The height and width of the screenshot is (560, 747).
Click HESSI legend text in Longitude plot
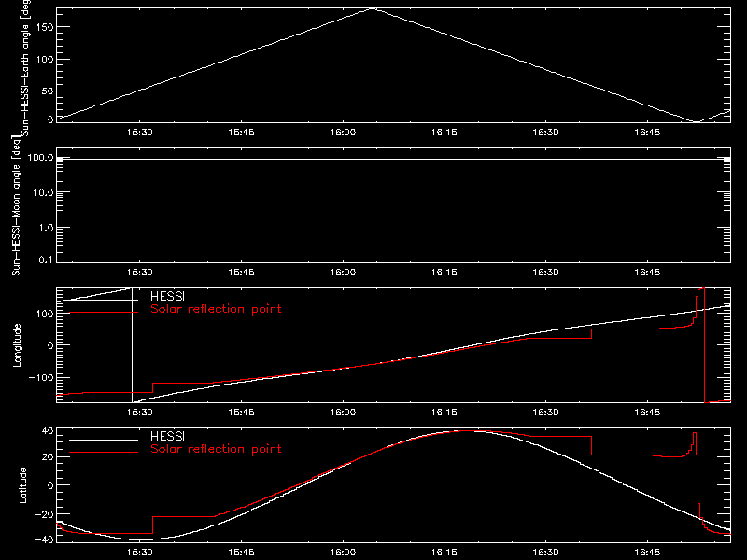tap(167, 296)
